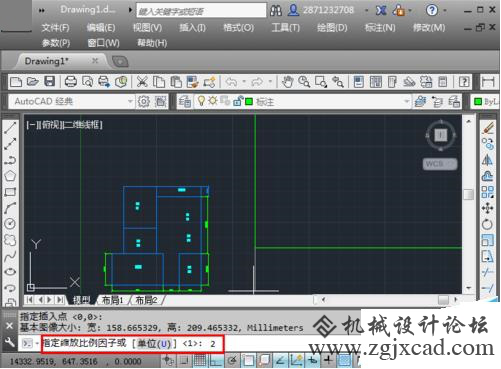Expand the Help question mark dropdown arrow
The image size is (501, 369).
445,11
